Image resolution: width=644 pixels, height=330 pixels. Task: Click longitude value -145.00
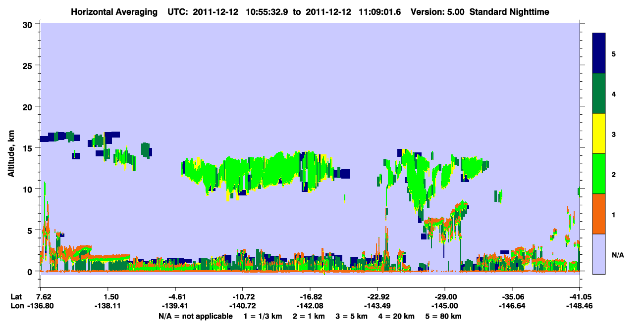click(445, 306)
